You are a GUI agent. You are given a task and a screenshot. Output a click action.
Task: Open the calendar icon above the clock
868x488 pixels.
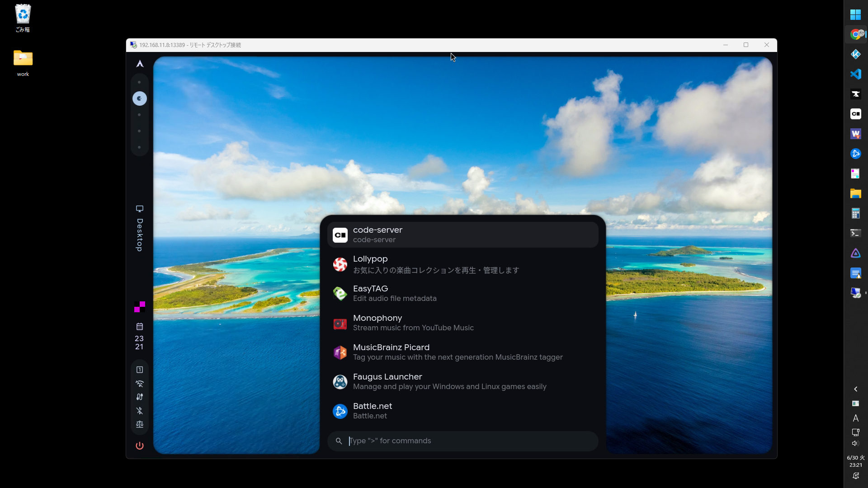click(140, 326)
